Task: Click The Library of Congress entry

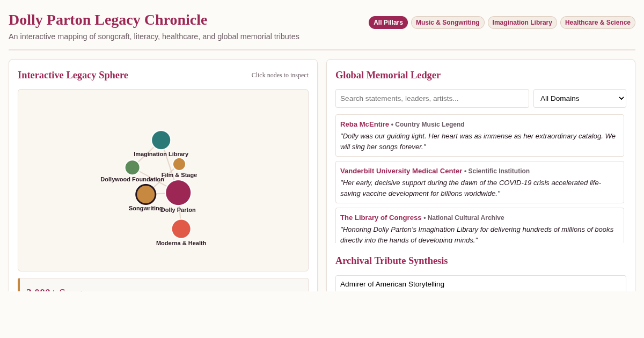Action: click(x=480, y=226)
